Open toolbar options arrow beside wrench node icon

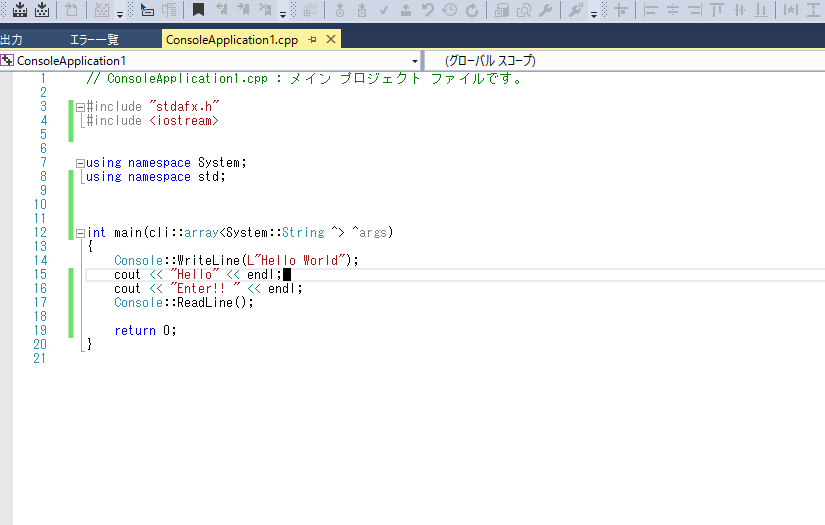point(593,14)
